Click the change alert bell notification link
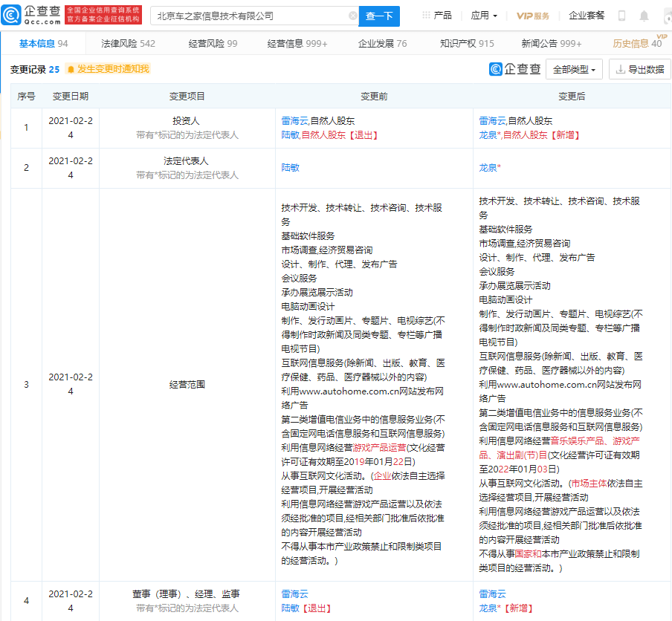 (x=108, y=69)
